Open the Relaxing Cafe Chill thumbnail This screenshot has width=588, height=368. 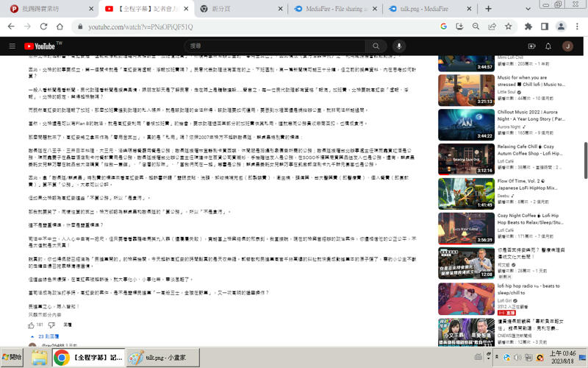(x=466, y=159)
